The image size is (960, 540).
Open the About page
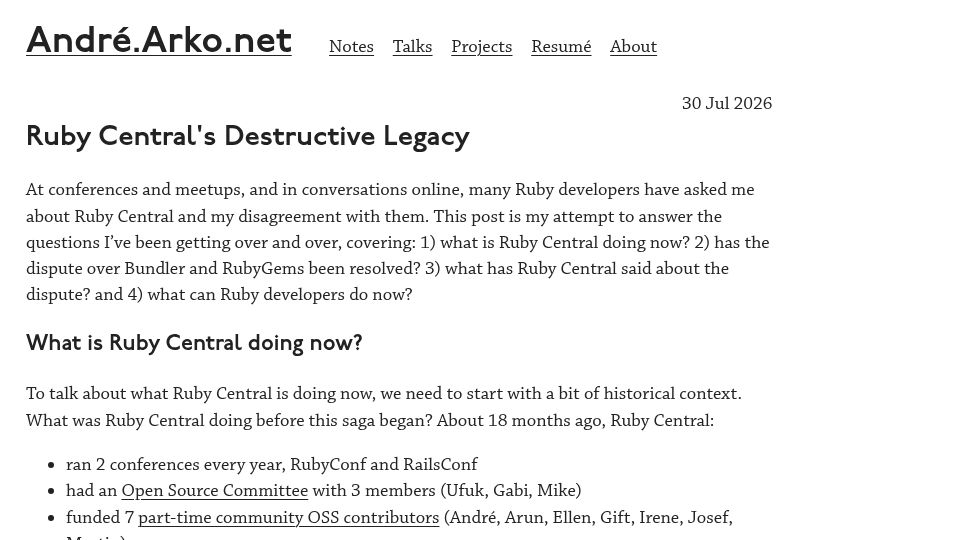[634, 47]
